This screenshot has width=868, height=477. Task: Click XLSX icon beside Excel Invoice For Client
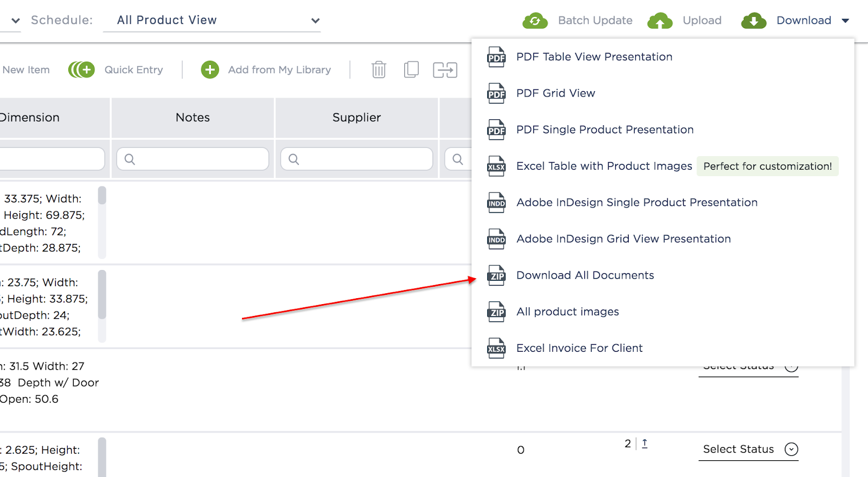point(496,348)
